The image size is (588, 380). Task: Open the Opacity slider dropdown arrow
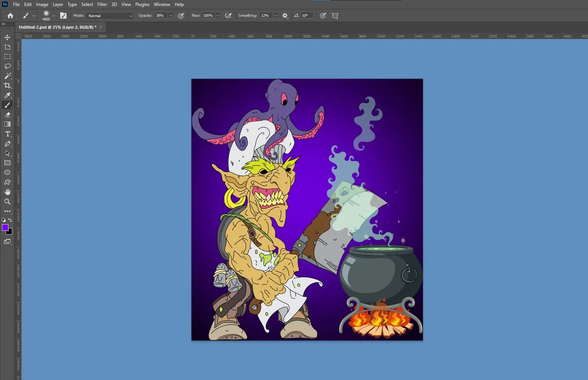[x=170, y=16]
